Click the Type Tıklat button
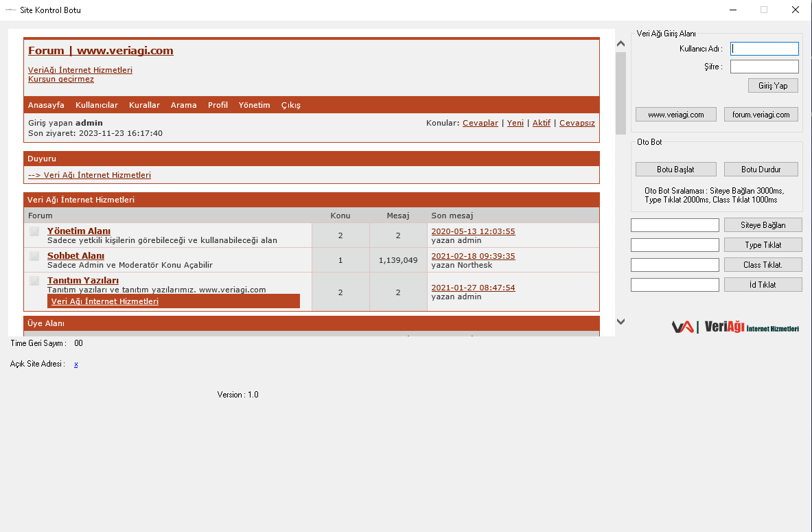The width and height of the screenshot is (812, 532). (x=763, y=245)
